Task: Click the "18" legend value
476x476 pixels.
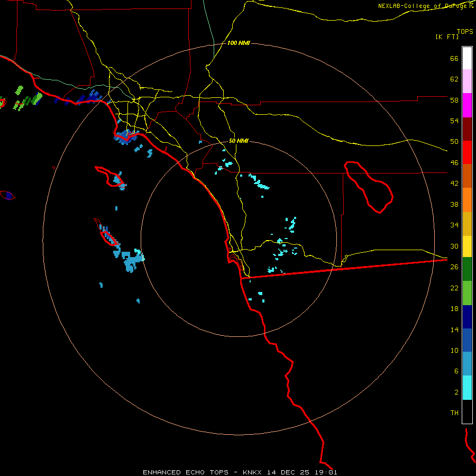Action: coord(454,309)
